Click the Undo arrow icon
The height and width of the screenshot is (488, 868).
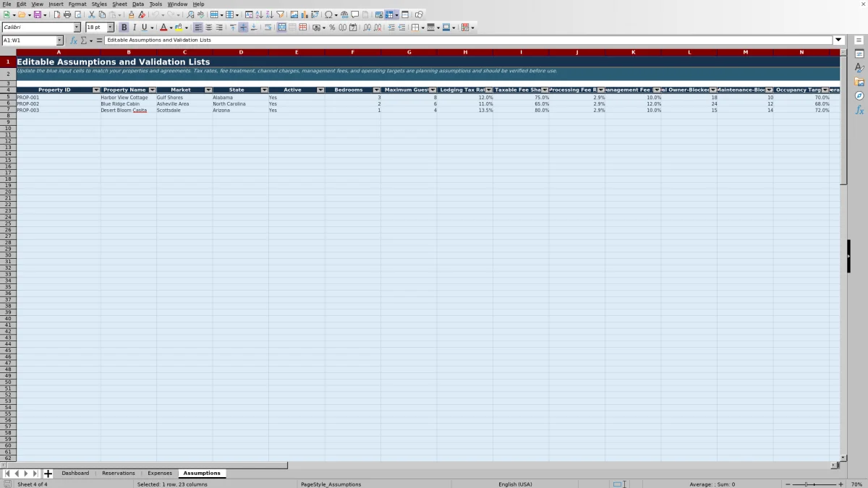click(x=155, y=14)
